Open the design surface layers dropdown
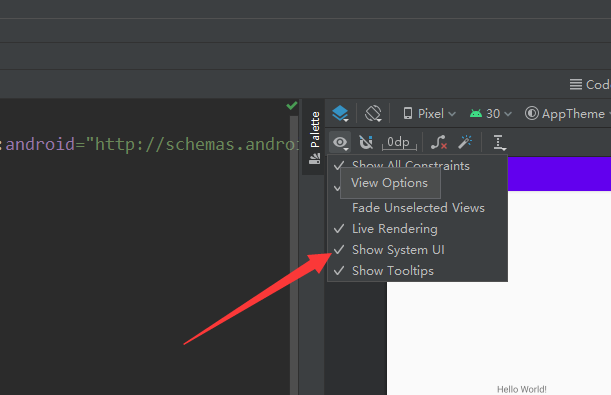 pos(341,114)
